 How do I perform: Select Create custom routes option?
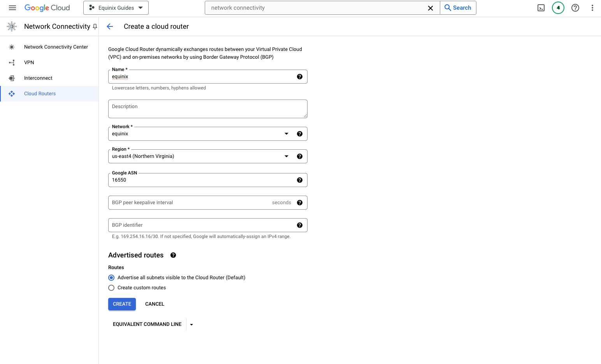tap(111, 288)
